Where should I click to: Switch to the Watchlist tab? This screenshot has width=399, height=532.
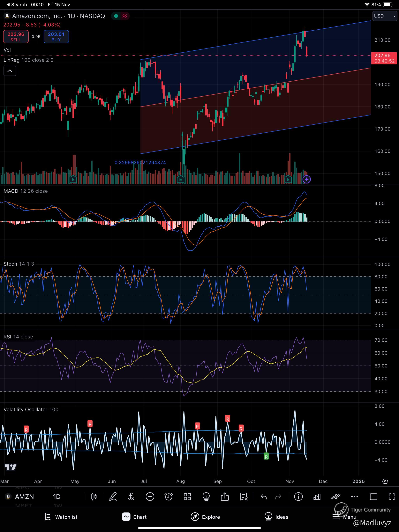61,517
